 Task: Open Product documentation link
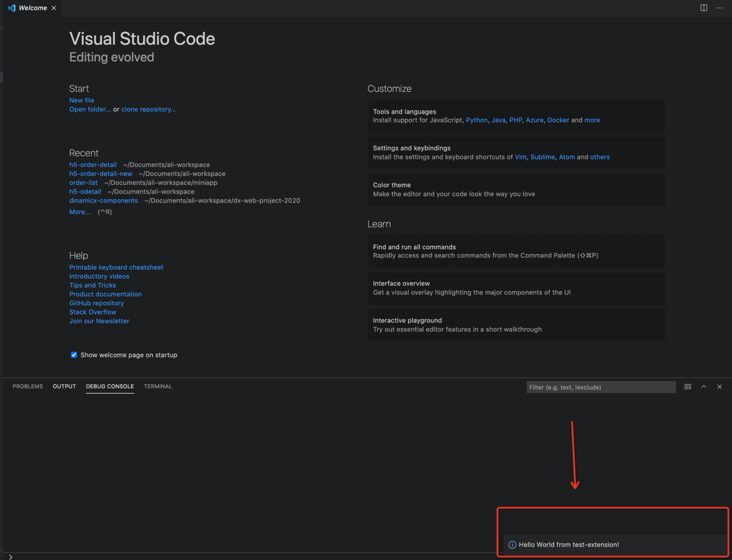105,294
